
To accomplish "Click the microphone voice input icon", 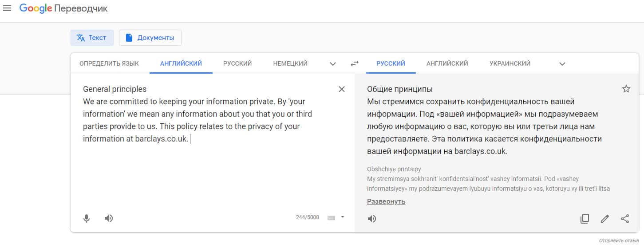I will click(x=87, y=218).
